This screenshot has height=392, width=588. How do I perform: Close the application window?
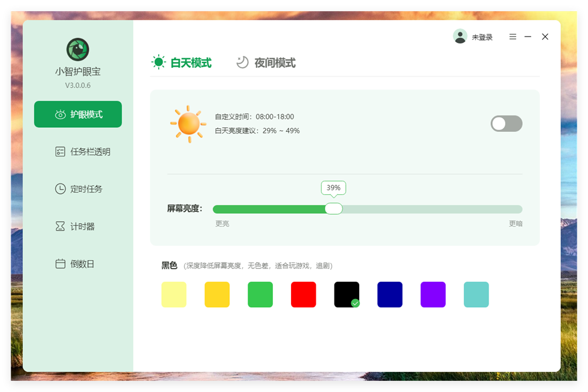pos(545,36)
